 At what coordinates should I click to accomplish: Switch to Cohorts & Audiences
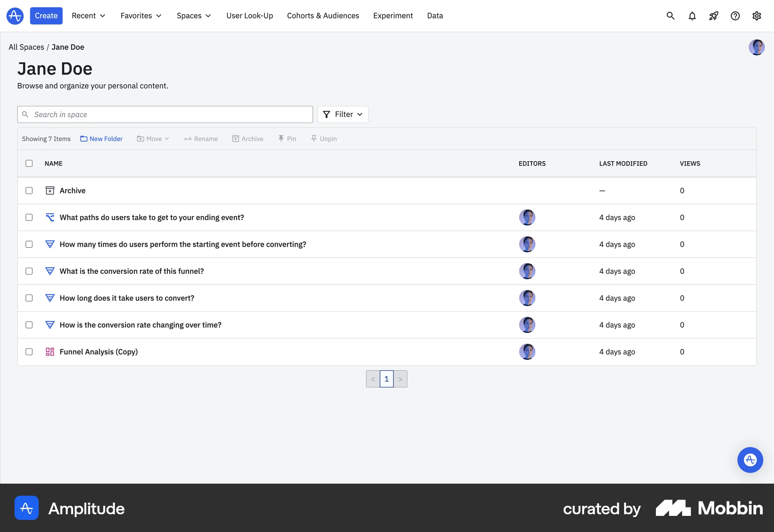(323, 16)
